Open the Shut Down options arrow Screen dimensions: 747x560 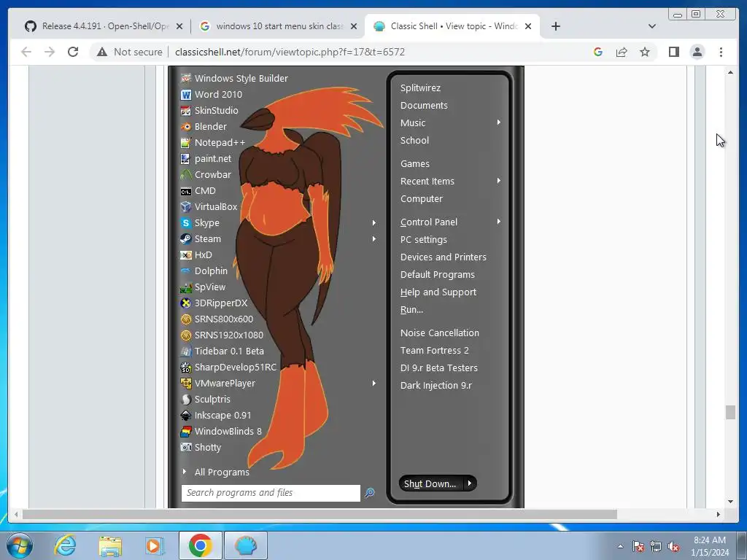click(x=470, y=483)
